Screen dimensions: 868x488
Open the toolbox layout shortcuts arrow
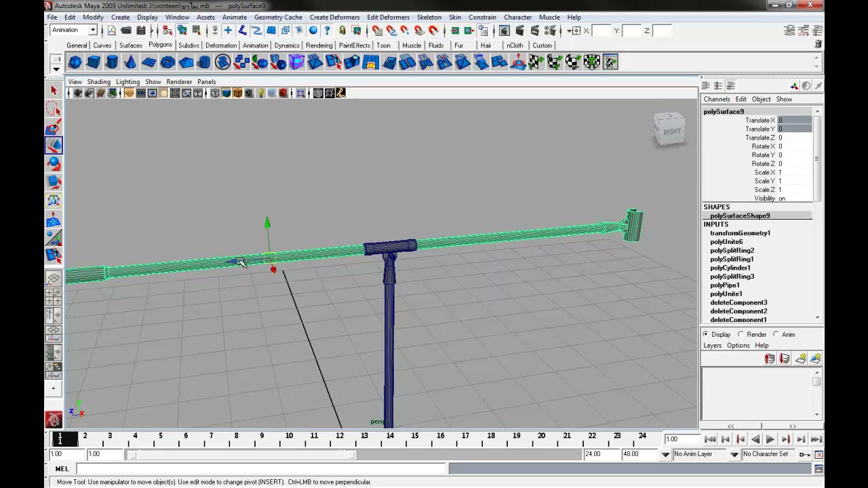tap(54, 388)
